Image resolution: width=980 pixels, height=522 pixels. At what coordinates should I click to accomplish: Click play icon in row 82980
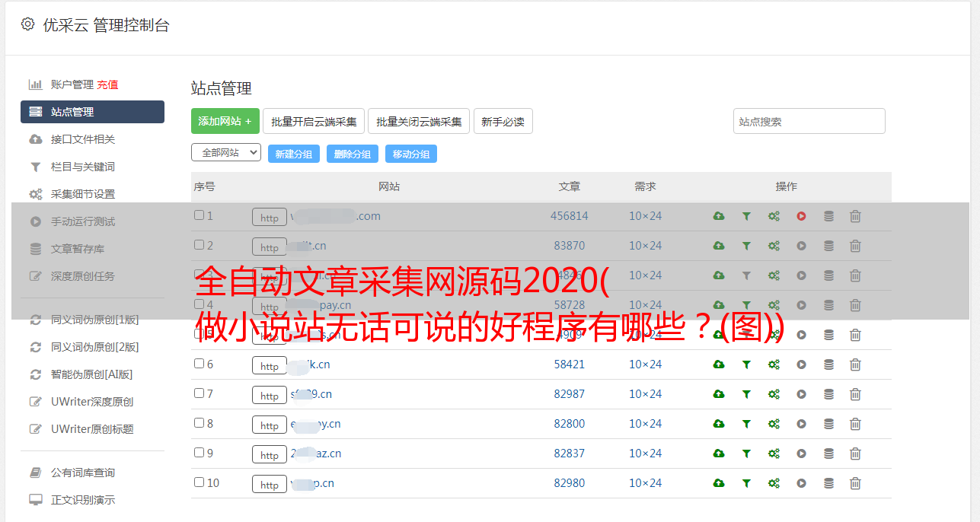[x=801, y=483]
